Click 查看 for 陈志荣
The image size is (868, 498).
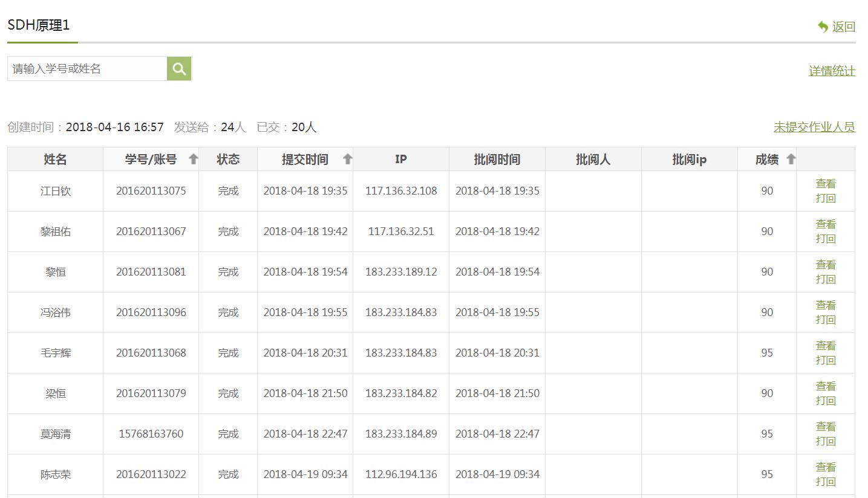point(826,467)
